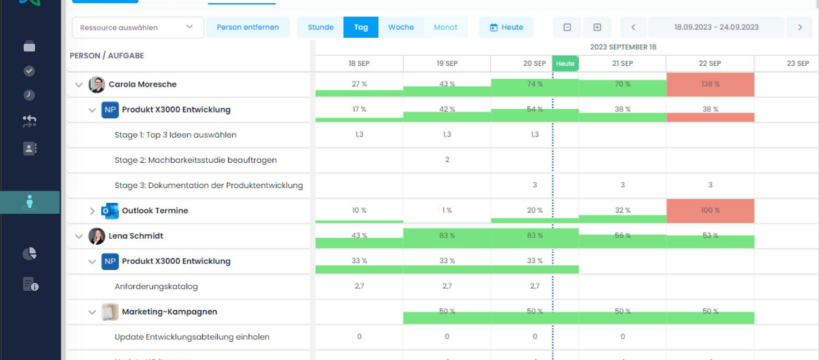Click Lena Schmidt name
This screenshot has height=360, width=820.
[135, 236]
